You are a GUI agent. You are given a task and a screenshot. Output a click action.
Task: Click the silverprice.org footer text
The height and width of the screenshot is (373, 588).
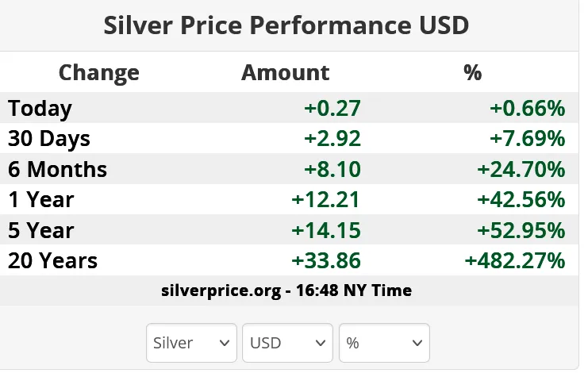click(x=286, y=290)
